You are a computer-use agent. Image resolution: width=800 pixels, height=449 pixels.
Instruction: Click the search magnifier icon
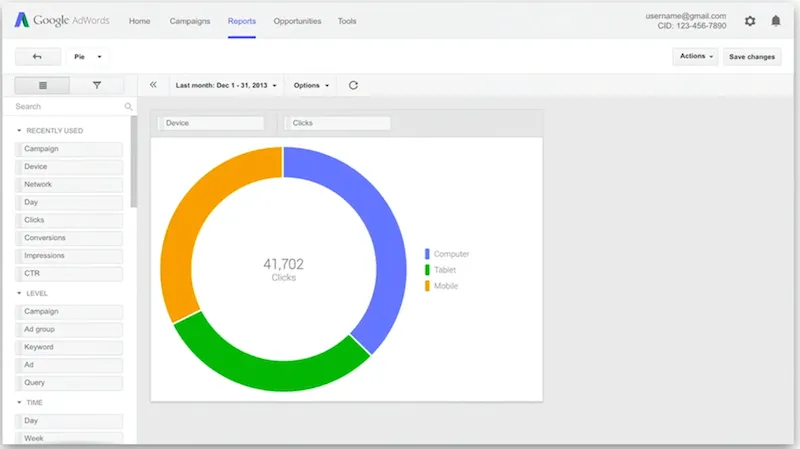tap(128, 106)
